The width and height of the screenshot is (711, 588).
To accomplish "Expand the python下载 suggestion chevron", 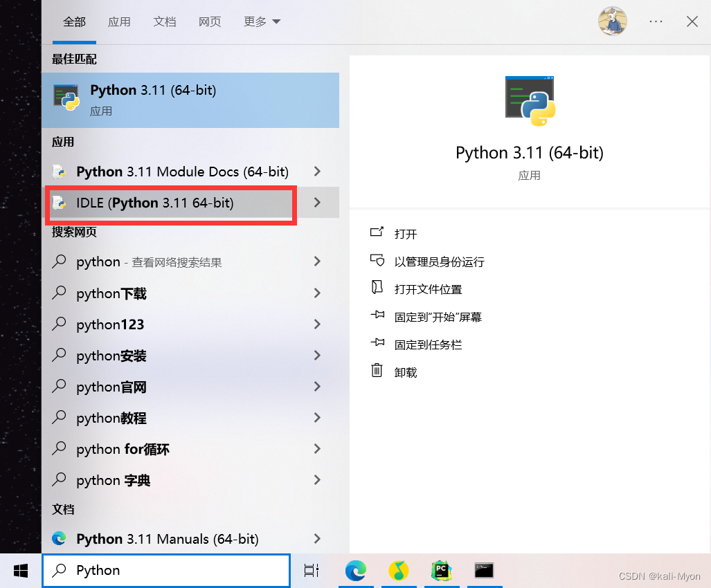I will pos(317,293).
